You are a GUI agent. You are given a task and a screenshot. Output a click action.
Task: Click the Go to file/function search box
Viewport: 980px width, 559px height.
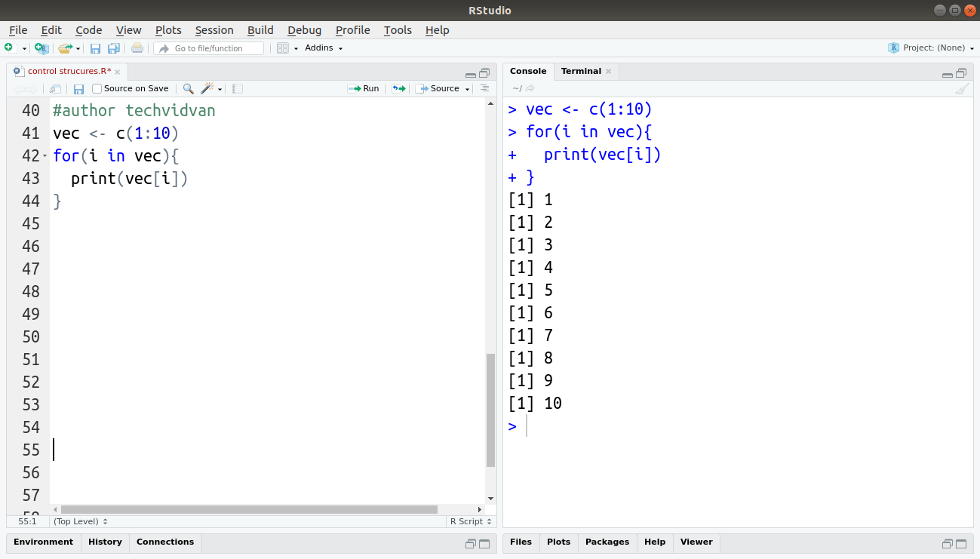click(209, 48)
